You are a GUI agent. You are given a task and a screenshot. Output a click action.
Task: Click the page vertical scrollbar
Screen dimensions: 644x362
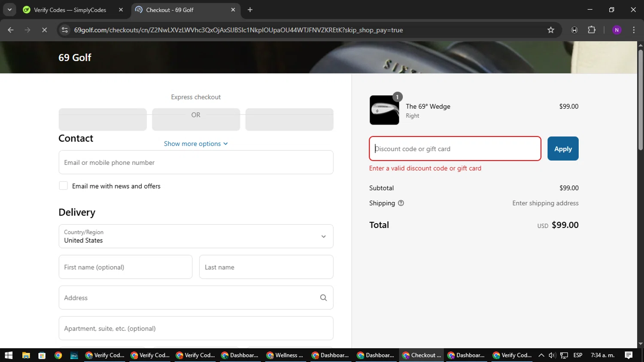(x=641, y=100)
